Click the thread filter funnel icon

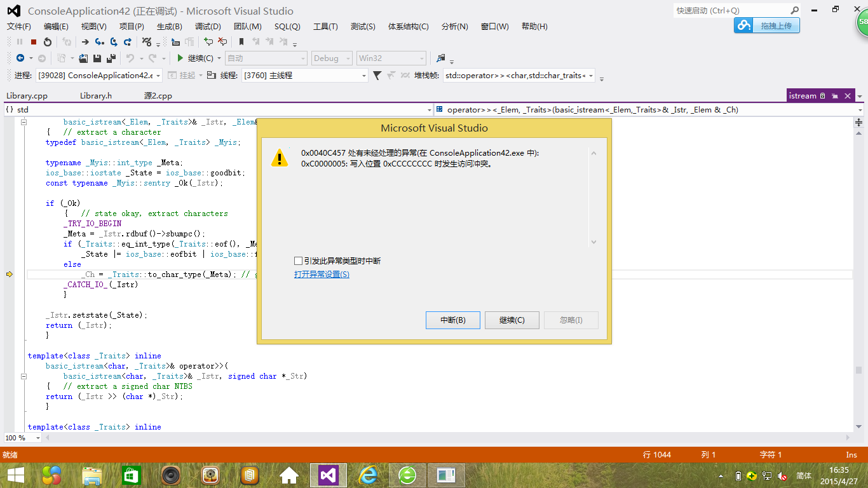coord(377,75)
